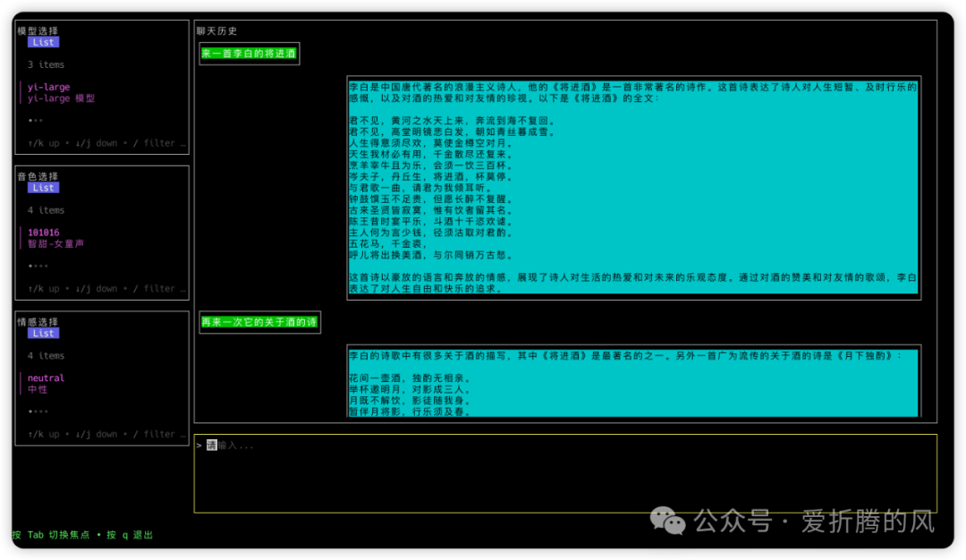Image resolution: width=966 pixels, height=560 pixels.
Task: Click the 聊天历史 panel title
Action: click(x=216, y=30)
